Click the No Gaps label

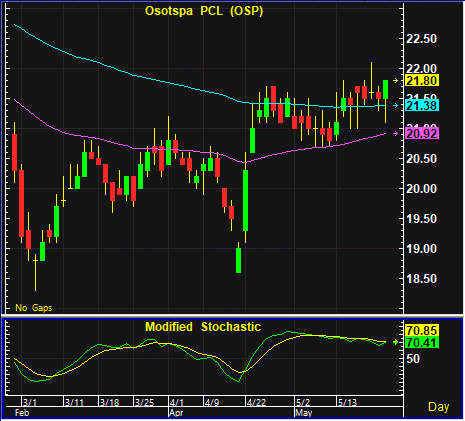34,308
